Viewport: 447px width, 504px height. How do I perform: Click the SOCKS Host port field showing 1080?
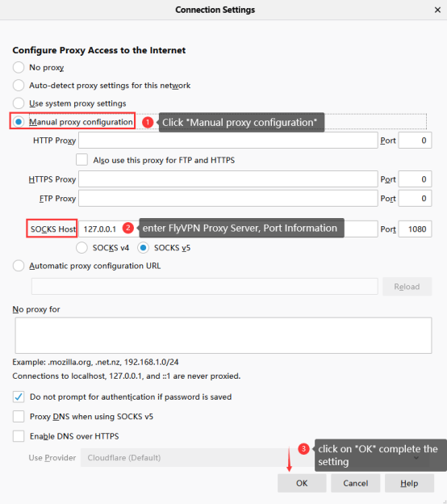coord(415,229)
